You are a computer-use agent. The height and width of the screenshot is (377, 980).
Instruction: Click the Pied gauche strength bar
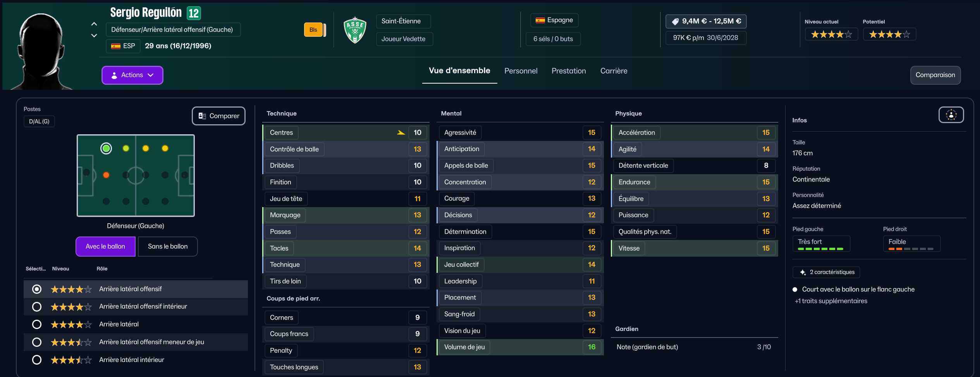(x=820, y=249)
